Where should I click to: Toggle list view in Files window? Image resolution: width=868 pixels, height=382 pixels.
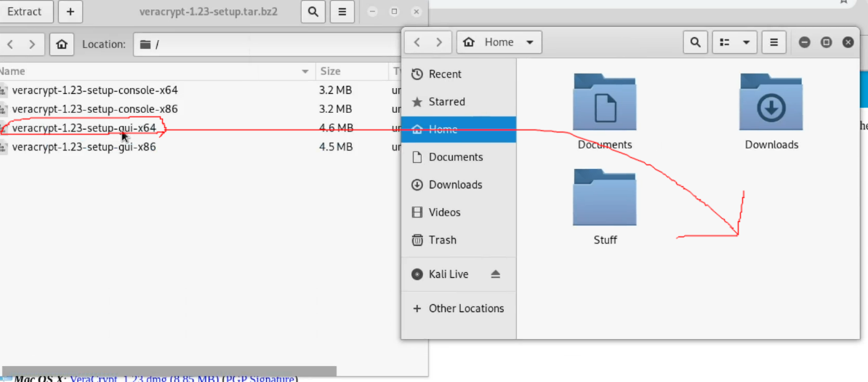pos(723,42)
